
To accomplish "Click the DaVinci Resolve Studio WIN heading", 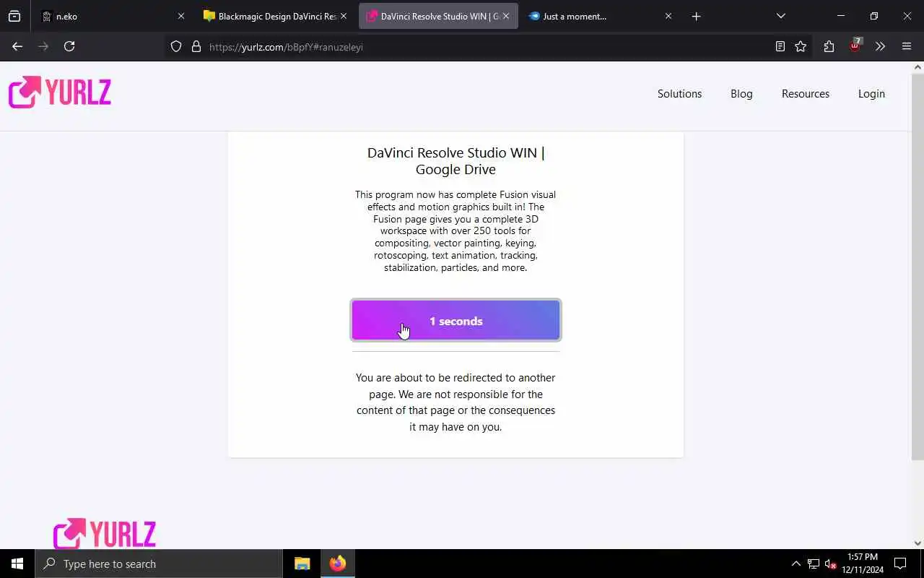I will (x=456, y=161).
